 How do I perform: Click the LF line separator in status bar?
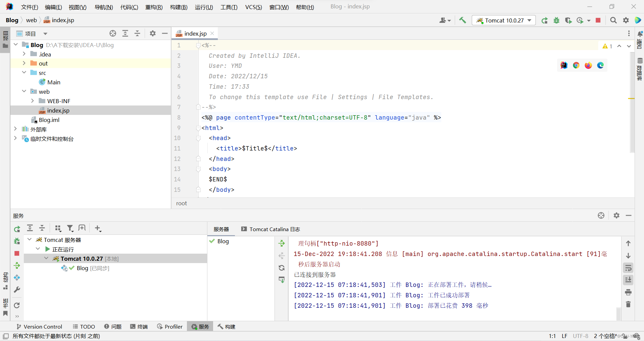pos(564,336)
